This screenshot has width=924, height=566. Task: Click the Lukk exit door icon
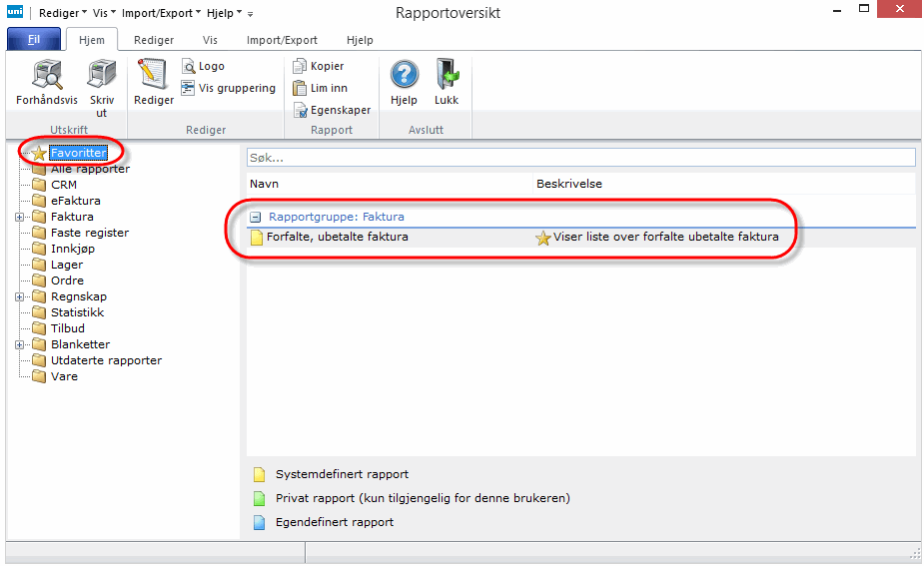447,75
